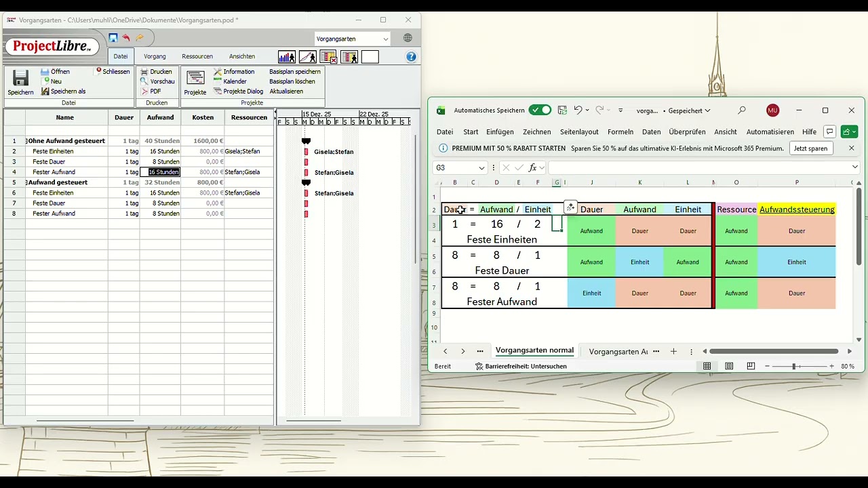This screenshot has width=868, height=488.
Task: Collapse the 'Ohne Aufwand gesteuert' summary task
Action: coord(26,141)
